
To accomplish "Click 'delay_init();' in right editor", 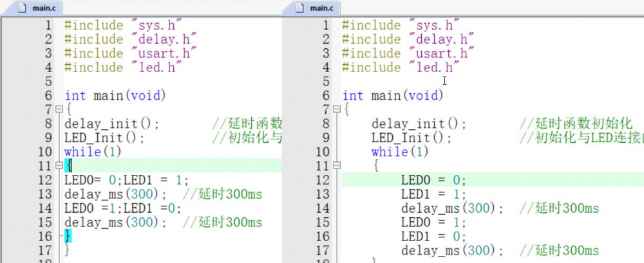I will pos(419,123).
